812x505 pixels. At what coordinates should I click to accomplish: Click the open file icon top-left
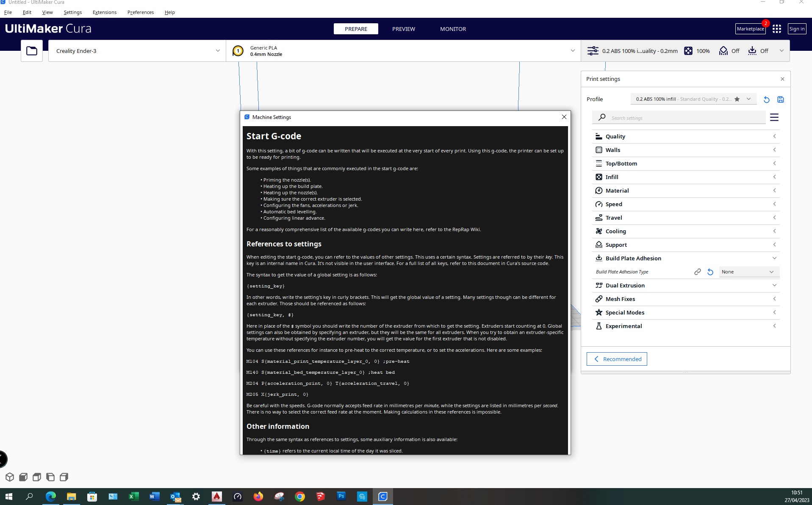point(31,50)
